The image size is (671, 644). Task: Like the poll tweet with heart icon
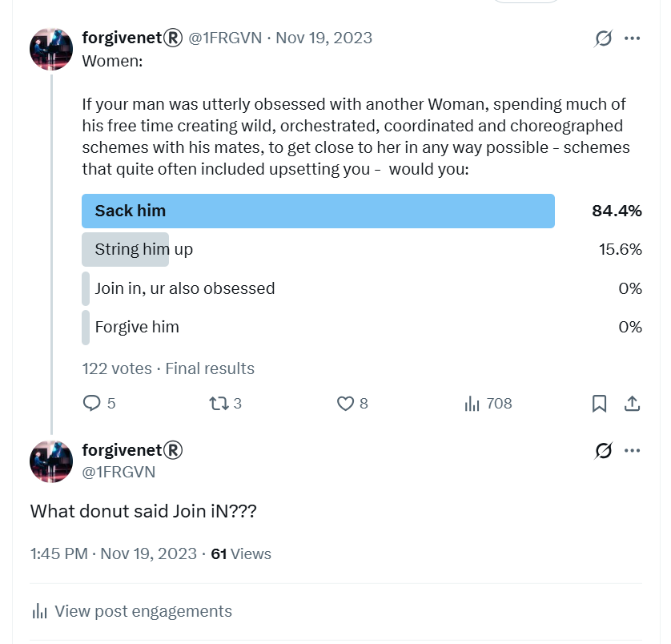345,404
